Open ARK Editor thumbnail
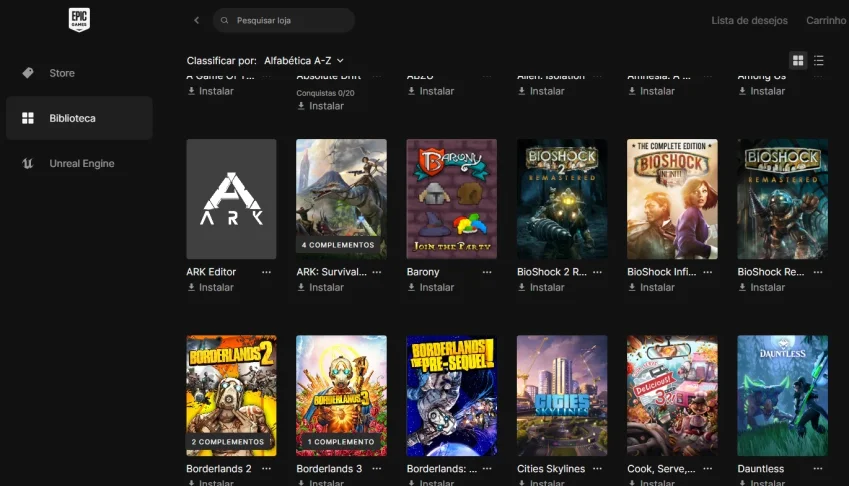The width and height of the screenshot is (849, 486). coord(231,199)
